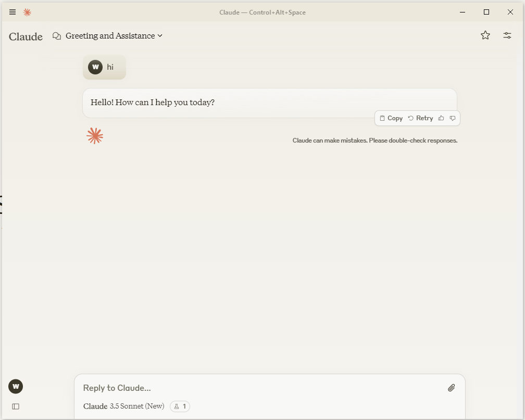Click the "Claude can make mistakes" disclaimer text
This screenshot has width=525, height=420.
[x=374, y=141]
